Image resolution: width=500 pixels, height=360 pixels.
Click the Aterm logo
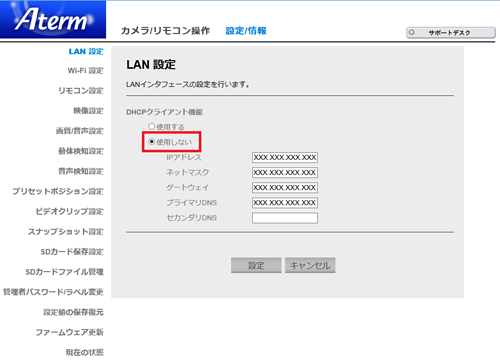point(53,19)
